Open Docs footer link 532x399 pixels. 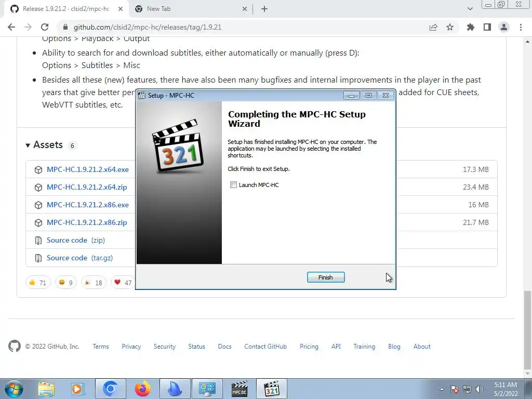click(224, 347)
